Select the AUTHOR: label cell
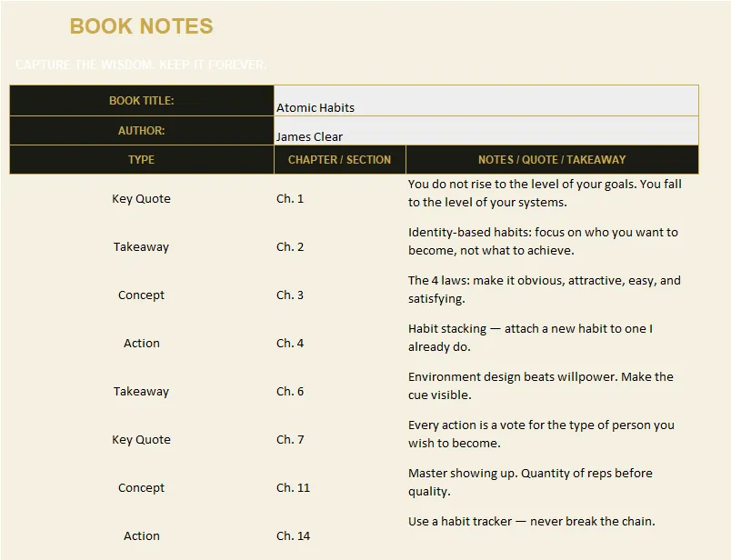The height and width of the screenshot is (560, 731). [x=142, y=131]
